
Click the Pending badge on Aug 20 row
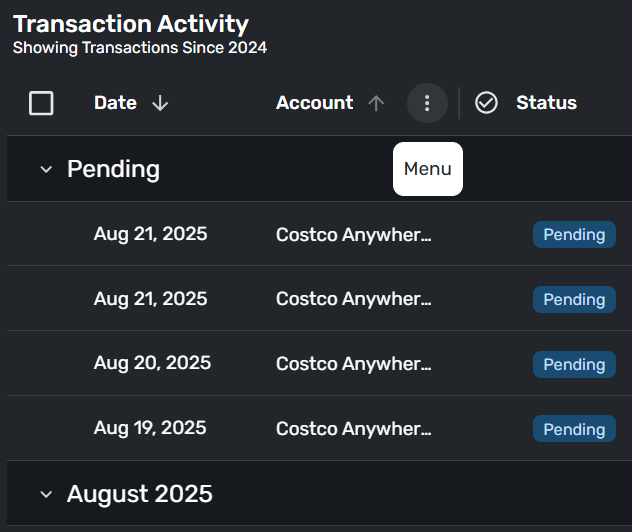(574, 364)
